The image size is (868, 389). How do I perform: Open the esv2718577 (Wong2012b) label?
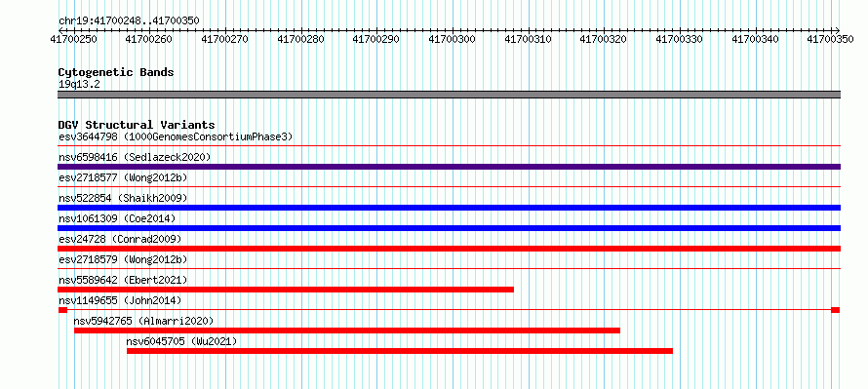pyautogui.click(x=123, y=177)
